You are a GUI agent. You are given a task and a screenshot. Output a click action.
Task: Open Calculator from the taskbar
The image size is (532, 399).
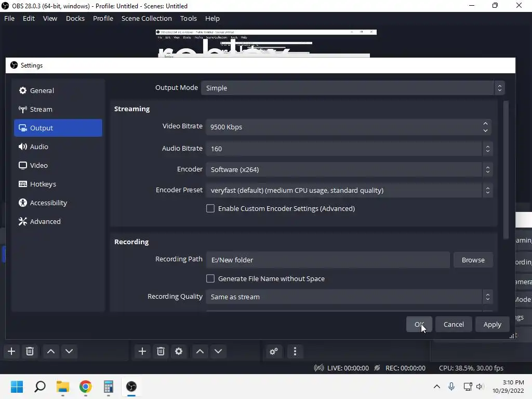[109, 387]
